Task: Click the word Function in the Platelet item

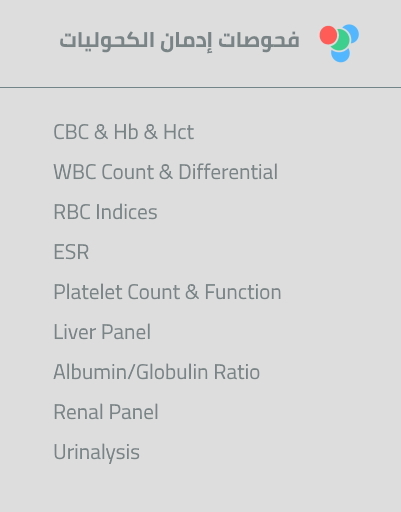Action: 243,292
